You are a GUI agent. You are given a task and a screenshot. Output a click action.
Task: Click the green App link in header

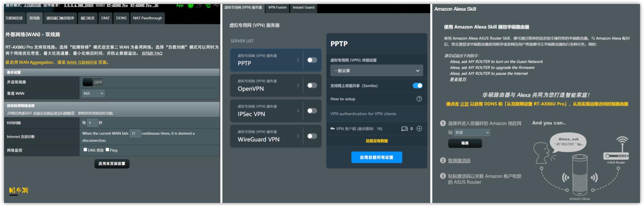180,5
